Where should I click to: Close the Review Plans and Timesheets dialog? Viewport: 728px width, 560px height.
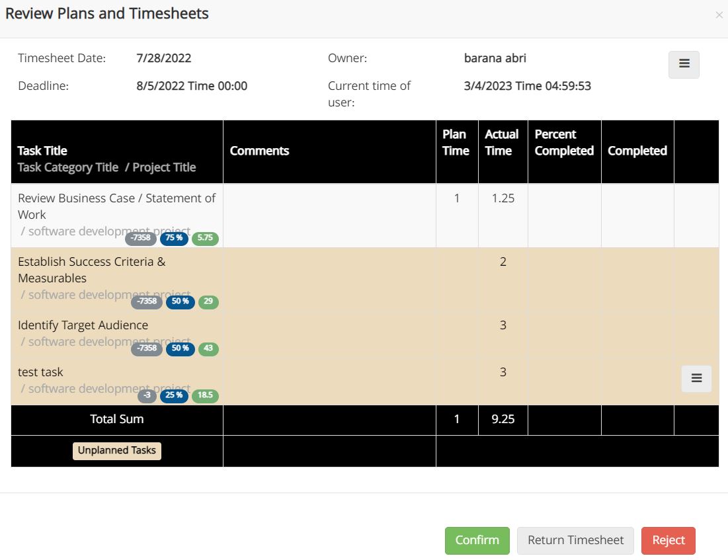(x=719, y=15)
